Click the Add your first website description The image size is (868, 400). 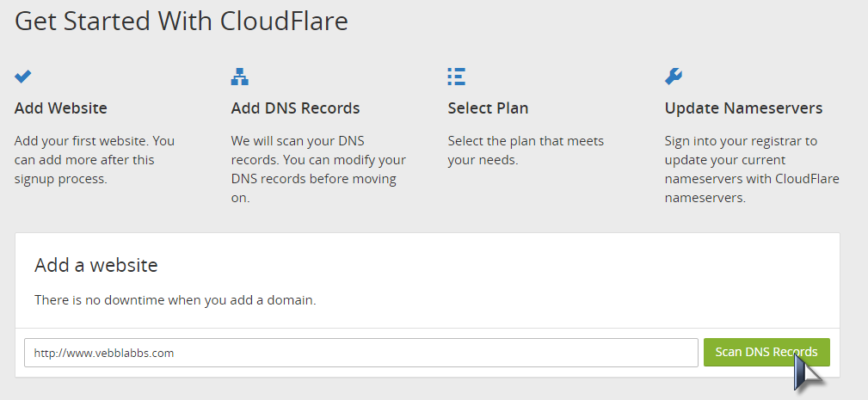coord(95,160)
